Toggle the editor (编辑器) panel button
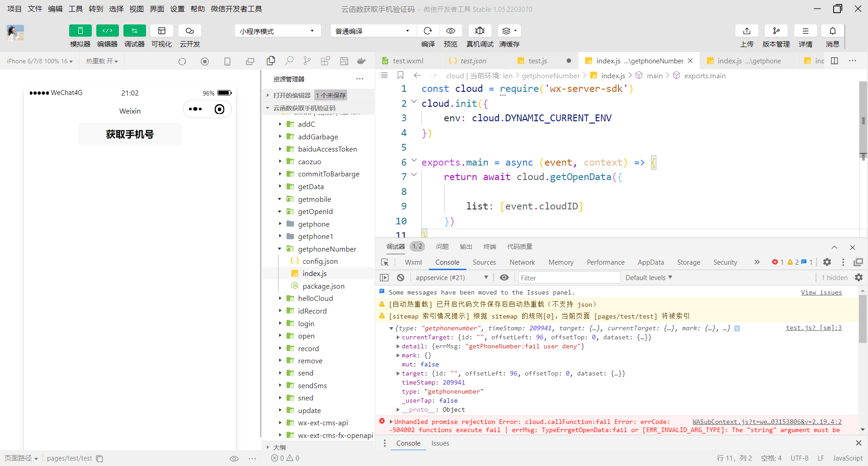868x466 pixels. (x=107, y=31)
